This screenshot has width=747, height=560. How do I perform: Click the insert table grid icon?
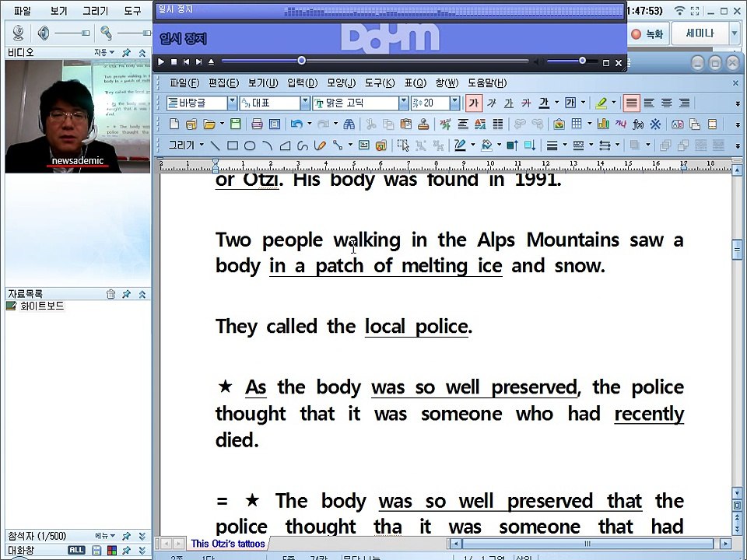[577, 124]
